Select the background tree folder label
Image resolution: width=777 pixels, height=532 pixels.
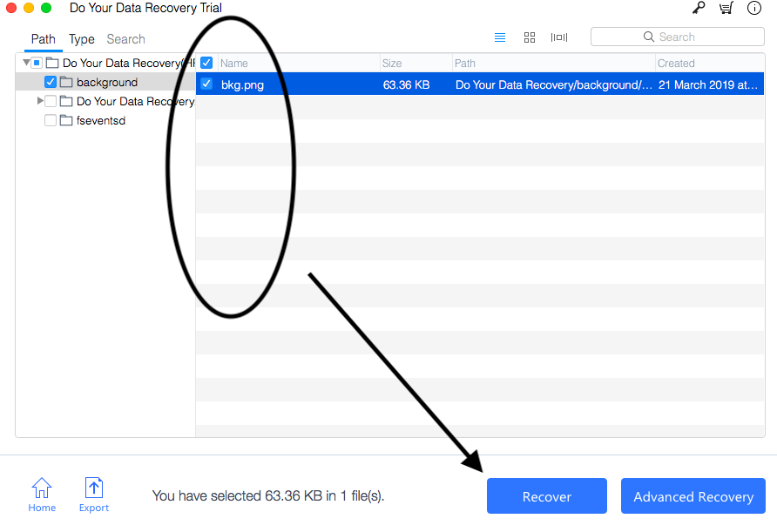(107, 82)
